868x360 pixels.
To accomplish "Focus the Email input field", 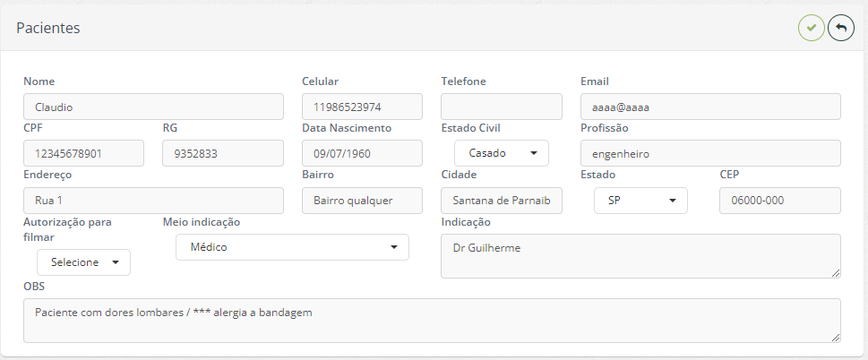I will 710,107.
